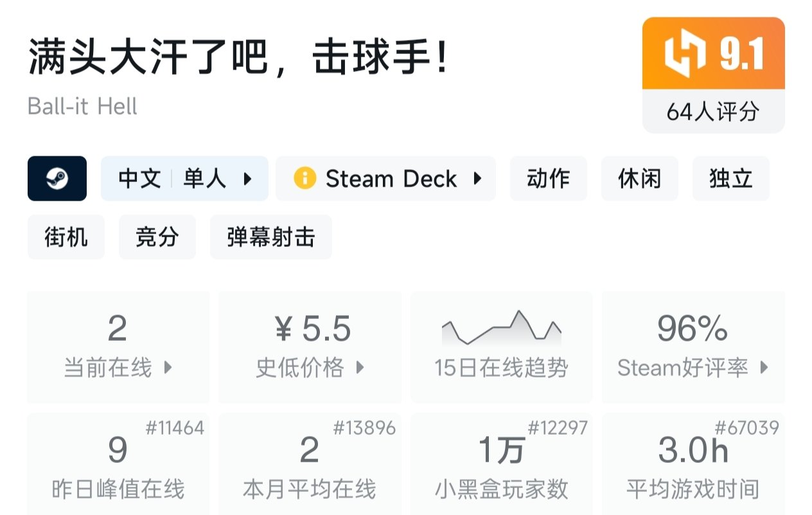Select the 独立 genre tag
Image resolution: width=812 pixels, height=515 pixels.
tap(730, 179)
